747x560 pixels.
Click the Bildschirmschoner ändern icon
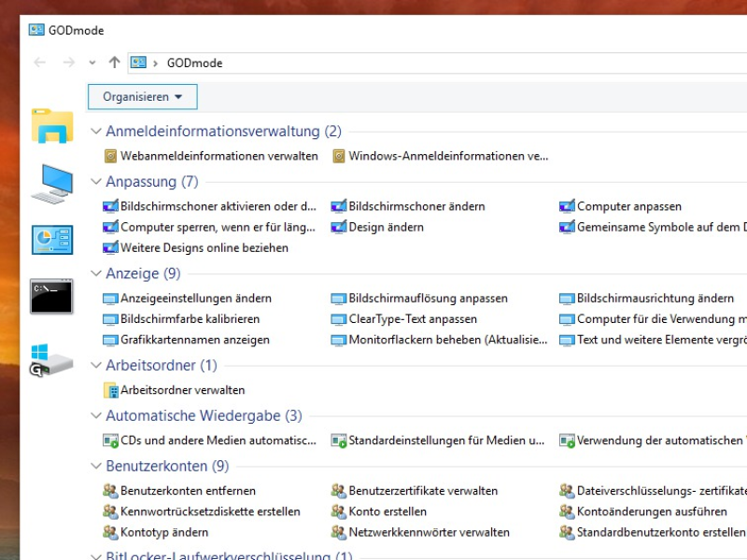[x=339, y=206]
